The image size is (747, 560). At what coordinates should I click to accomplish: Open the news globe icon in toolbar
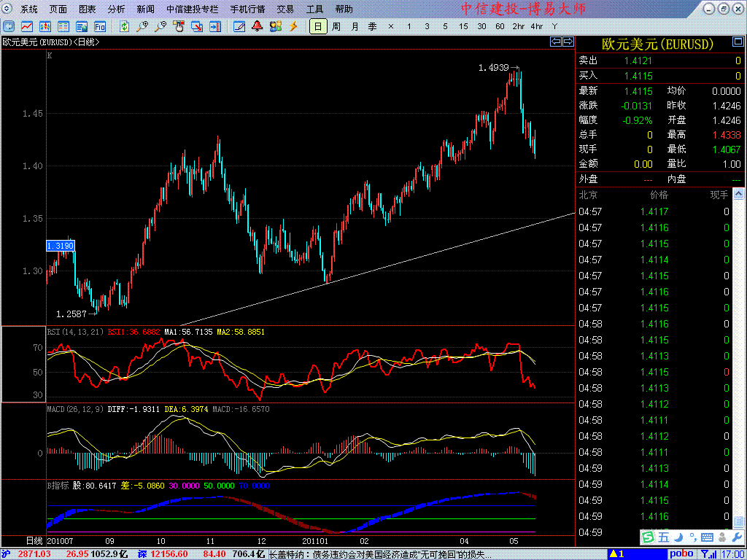82,26
